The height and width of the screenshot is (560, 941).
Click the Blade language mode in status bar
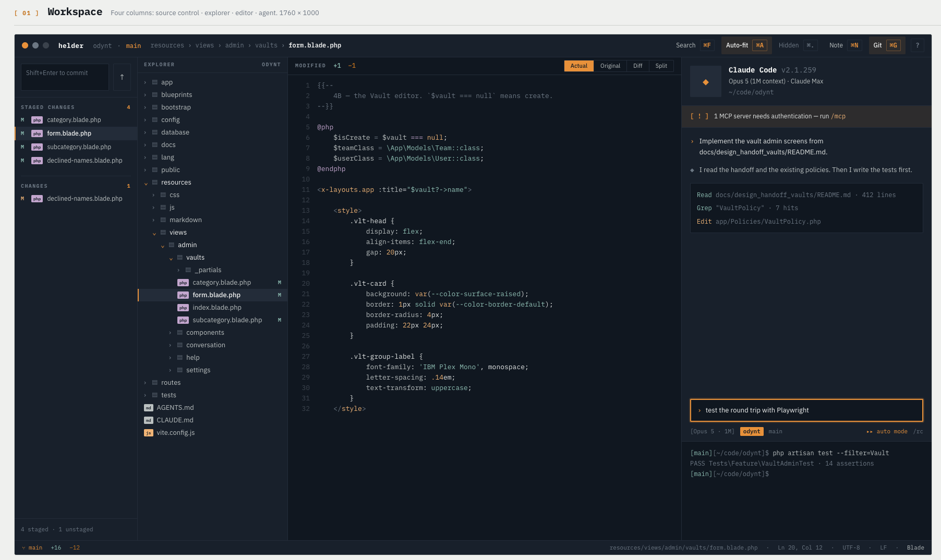[915, 548]
